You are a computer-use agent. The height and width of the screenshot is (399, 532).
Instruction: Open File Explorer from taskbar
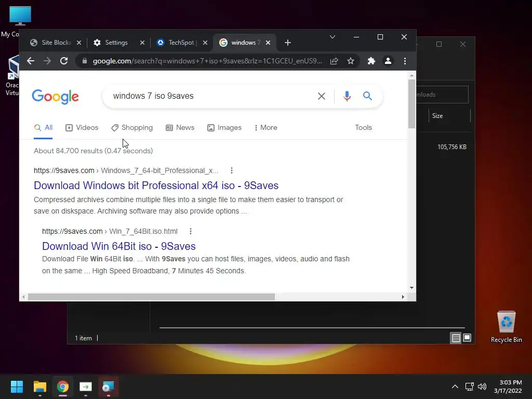click(39, 387)
